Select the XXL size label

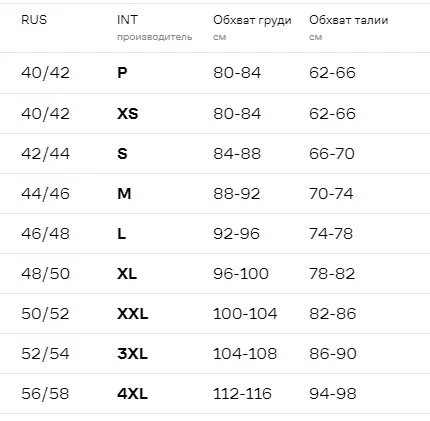point(133,314)
